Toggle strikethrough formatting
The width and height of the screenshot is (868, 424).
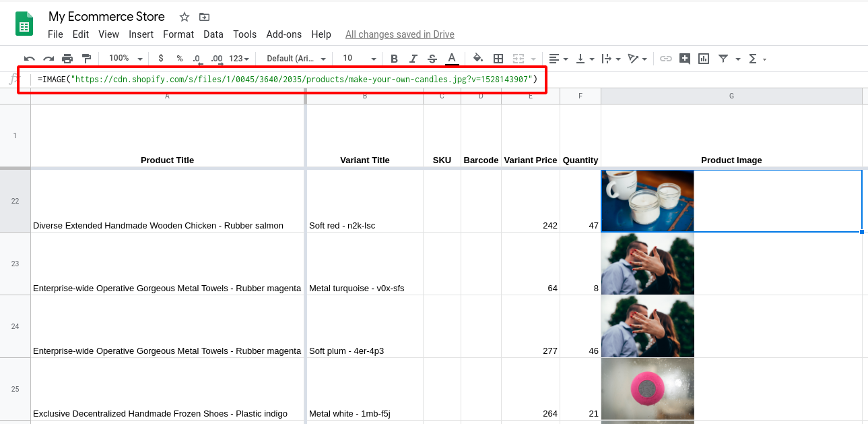point(432,59)
